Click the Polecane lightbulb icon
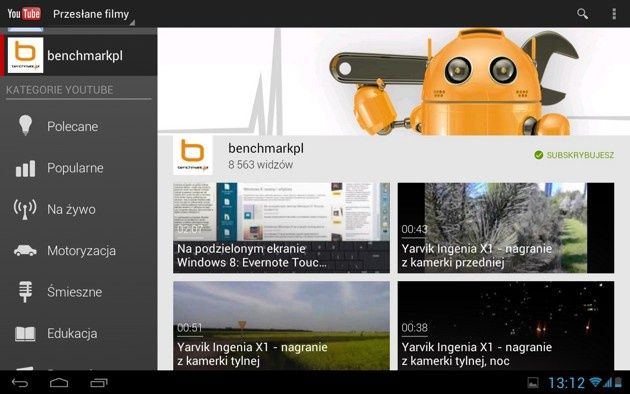630x394 pixels. pos(25,125)
